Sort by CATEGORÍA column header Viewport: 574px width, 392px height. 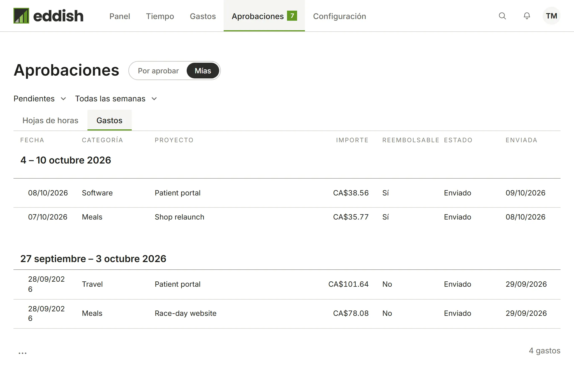(103, 140)
